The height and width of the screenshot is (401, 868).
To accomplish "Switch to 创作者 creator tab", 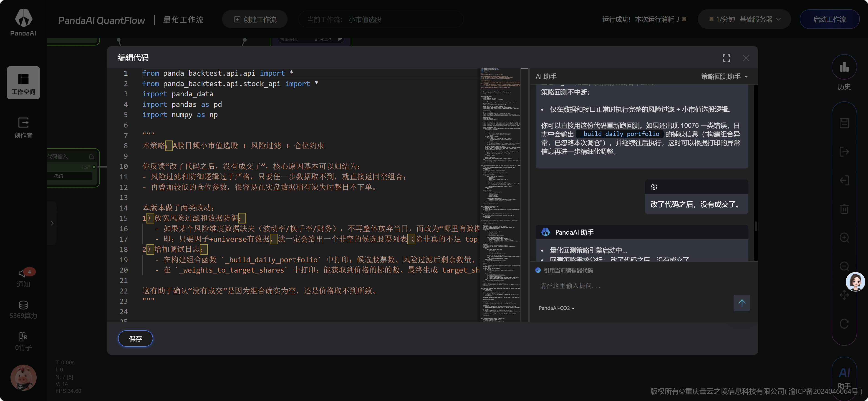I will click(x=23, y=128).
